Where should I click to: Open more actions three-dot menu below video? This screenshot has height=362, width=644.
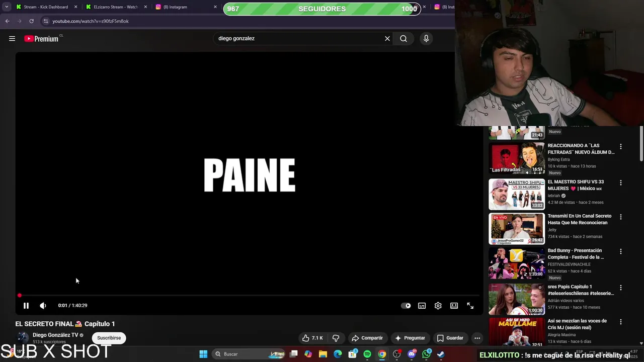(477, 338)
